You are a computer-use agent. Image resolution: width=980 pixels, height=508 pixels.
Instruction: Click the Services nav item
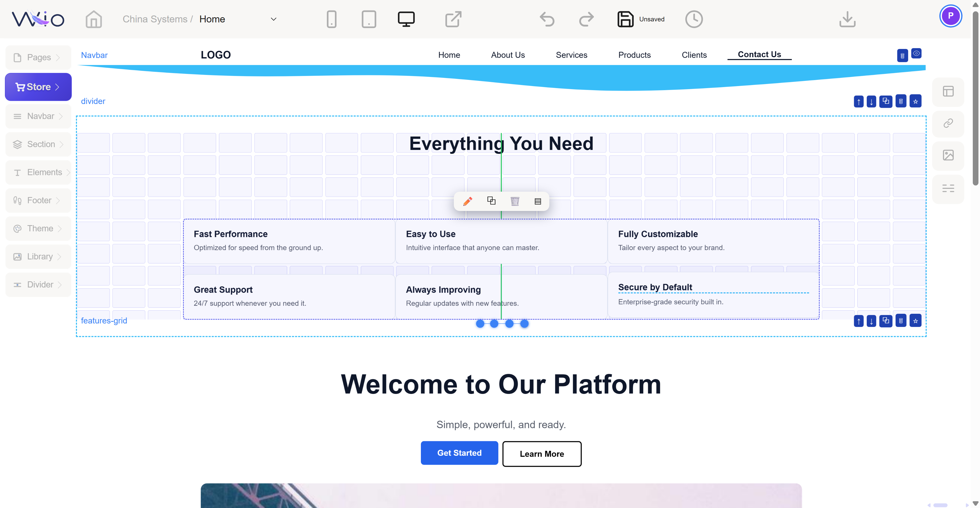coord(571,55)
